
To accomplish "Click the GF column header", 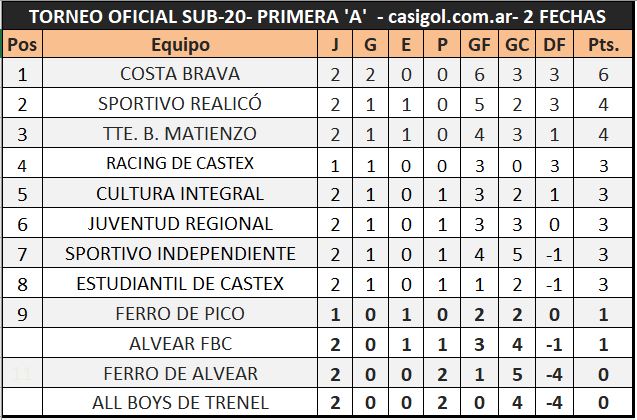I will 477,45.
